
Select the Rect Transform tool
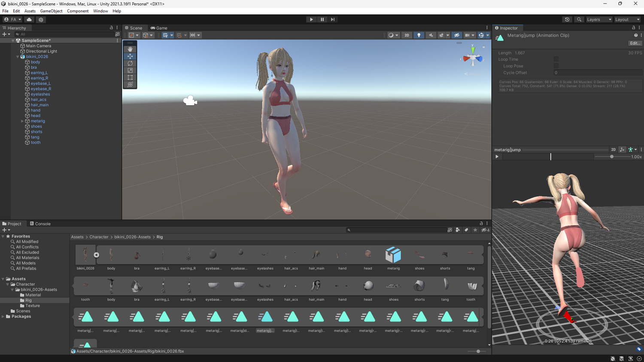point(130,78)
